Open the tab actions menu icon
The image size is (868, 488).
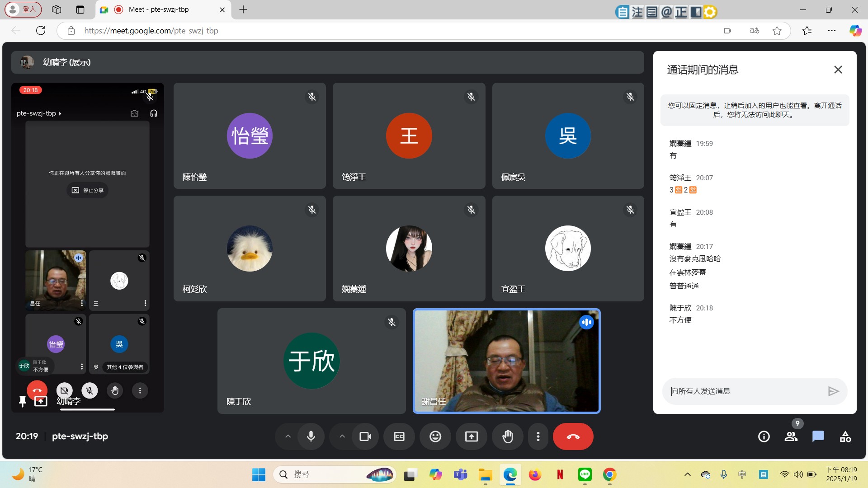pos(80,9)
